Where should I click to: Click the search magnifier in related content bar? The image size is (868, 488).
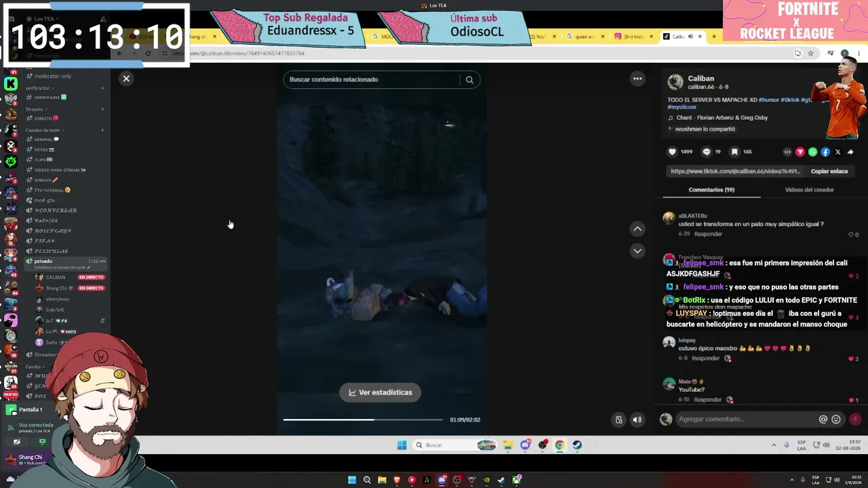tap(469, 79)
